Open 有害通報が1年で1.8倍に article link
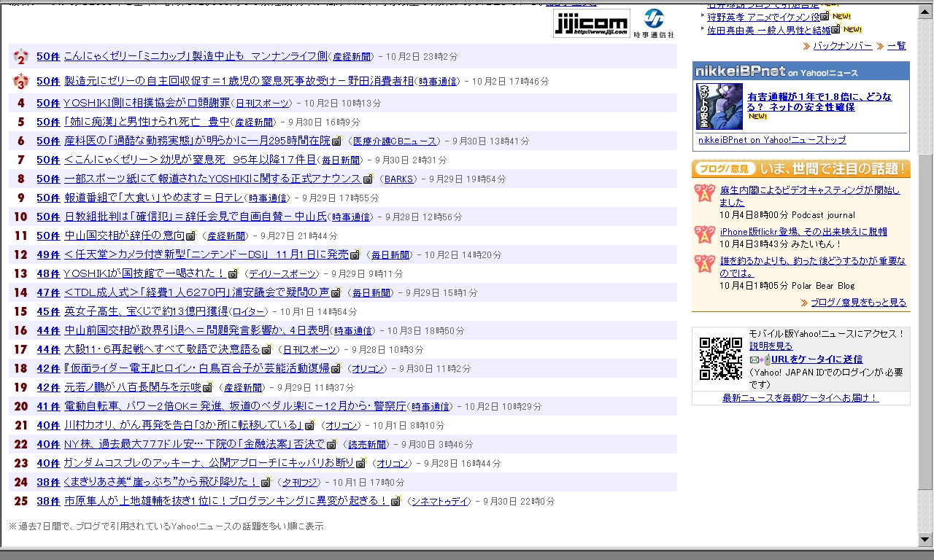This screenshot has height=560, width=934. [819, 102]
